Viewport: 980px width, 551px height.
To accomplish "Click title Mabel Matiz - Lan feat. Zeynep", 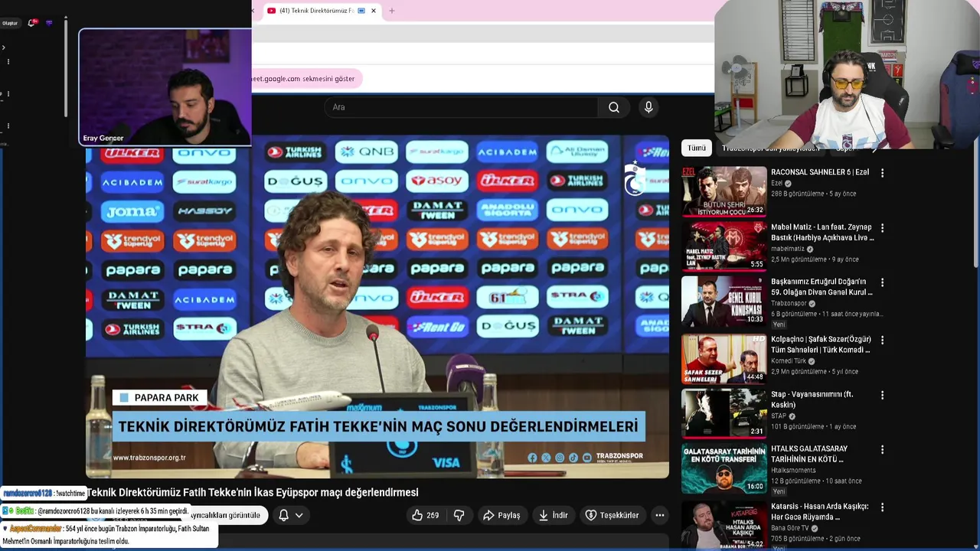I will 822,233.
